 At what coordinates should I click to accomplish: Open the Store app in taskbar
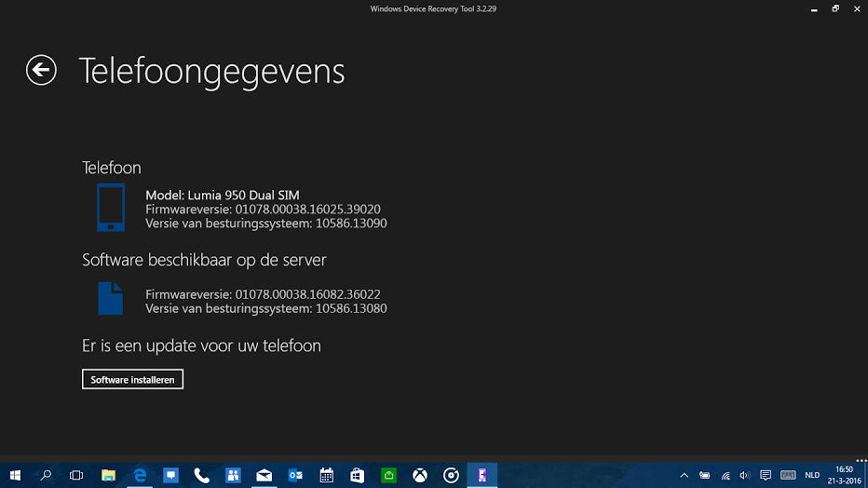358,475
